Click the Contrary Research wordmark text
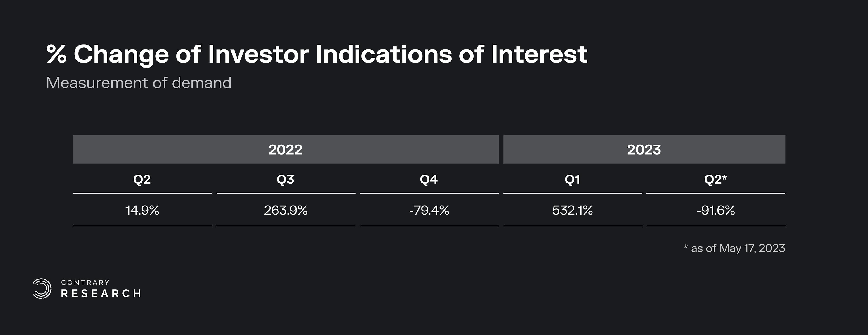The image size is (868, 335). 100,288
